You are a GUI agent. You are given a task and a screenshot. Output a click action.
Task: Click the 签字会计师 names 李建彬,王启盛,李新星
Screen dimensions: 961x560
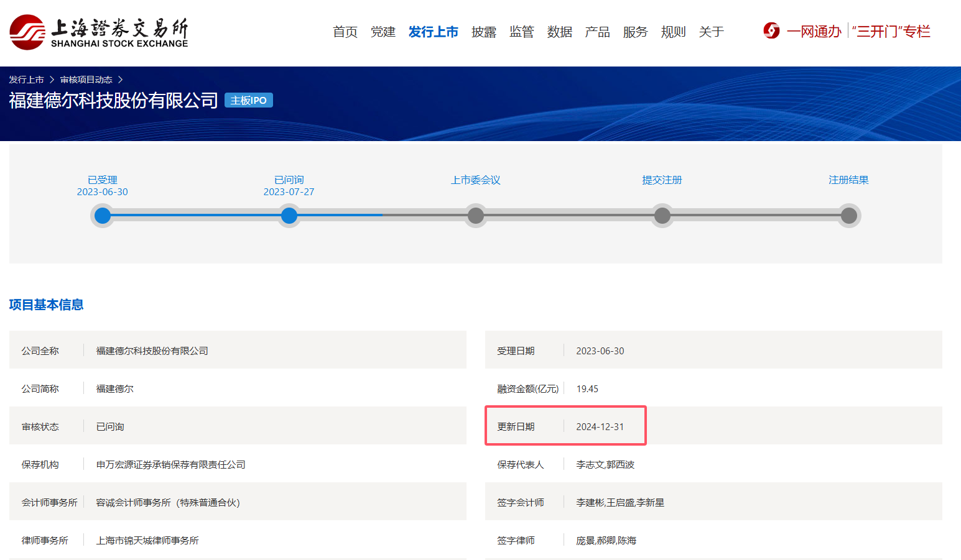620,502
